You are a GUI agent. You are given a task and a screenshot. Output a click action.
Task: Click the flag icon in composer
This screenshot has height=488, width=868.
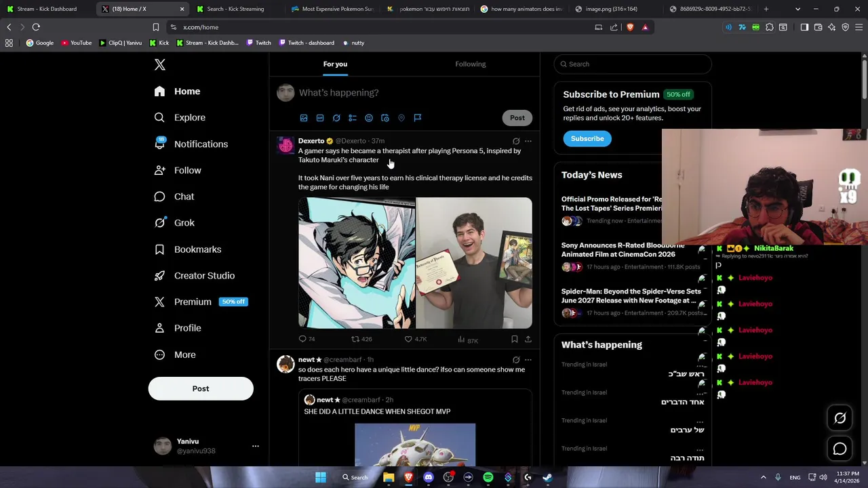pyautogui.click(x=418, y=118)
